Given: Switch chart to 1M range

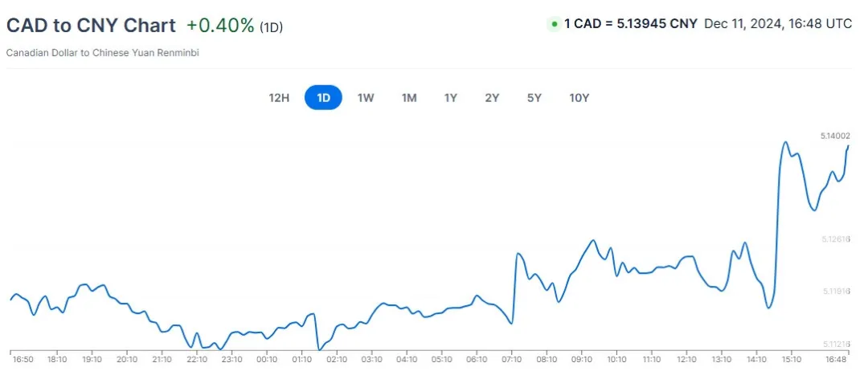Looking at the screenshot, I should click(x=409, y=99).
